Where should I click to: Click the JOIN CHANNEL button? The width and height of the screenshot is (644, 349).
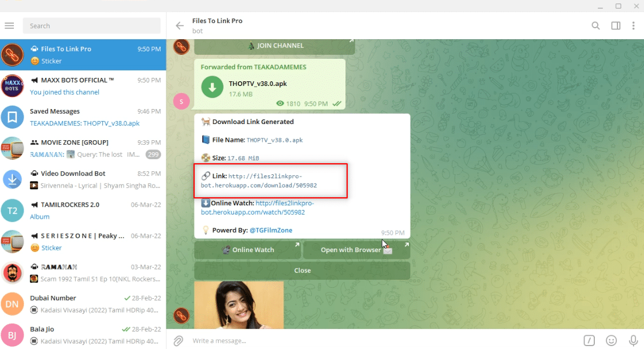(x=274, y=46)
